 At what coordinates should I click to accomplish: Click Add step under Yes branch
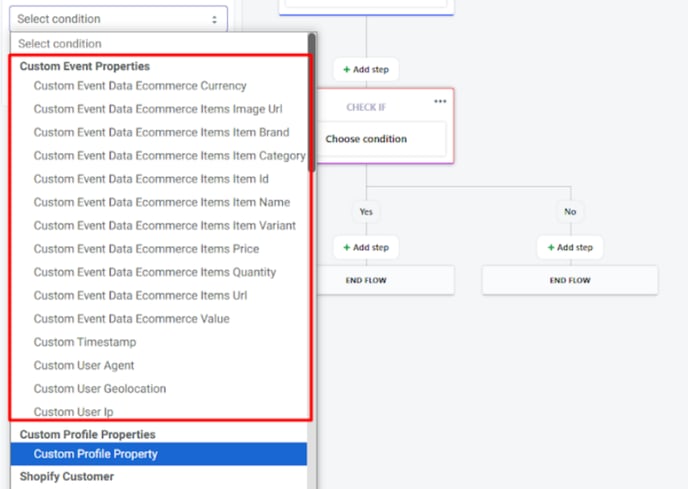tap(366, 248)
